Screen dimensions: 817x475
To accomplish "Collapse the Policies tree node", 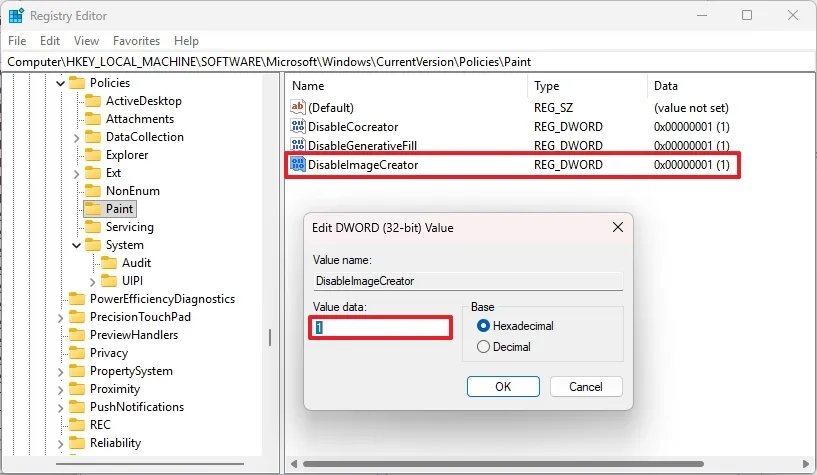I will click(60, 83).
